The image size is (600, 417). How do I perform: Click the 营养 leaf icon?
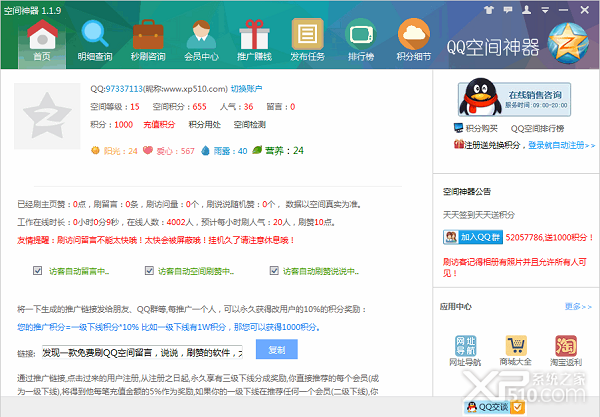(257, 150)
